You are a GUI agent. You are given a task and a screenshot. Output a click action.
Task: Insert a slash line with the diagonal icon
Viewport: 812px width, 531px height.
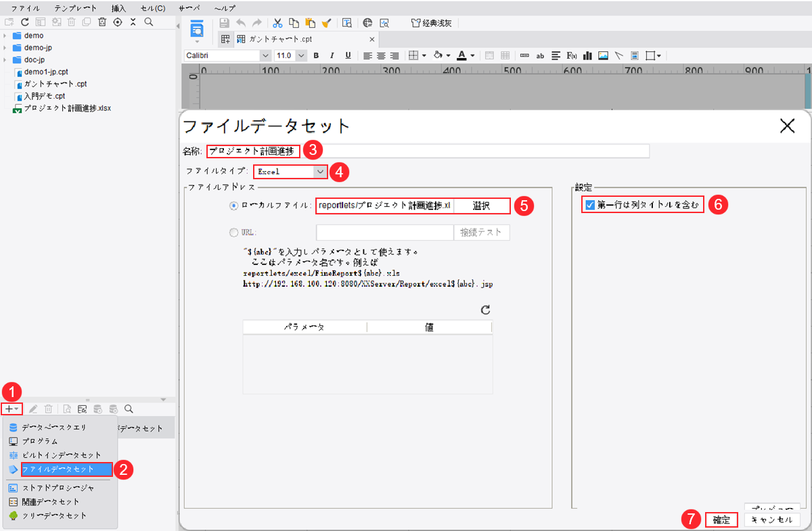point(618,55)
